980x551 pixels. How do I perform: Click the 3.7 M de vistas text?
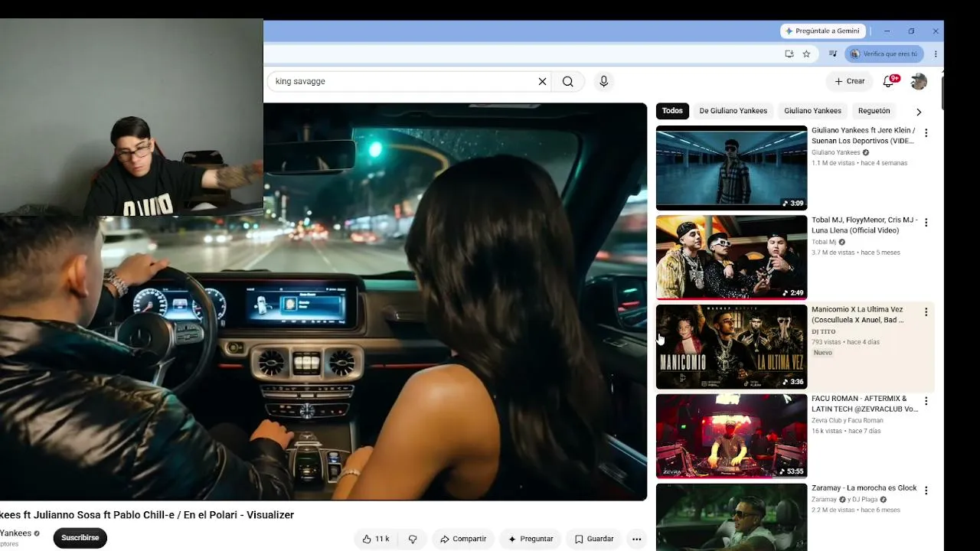(832, 253)
